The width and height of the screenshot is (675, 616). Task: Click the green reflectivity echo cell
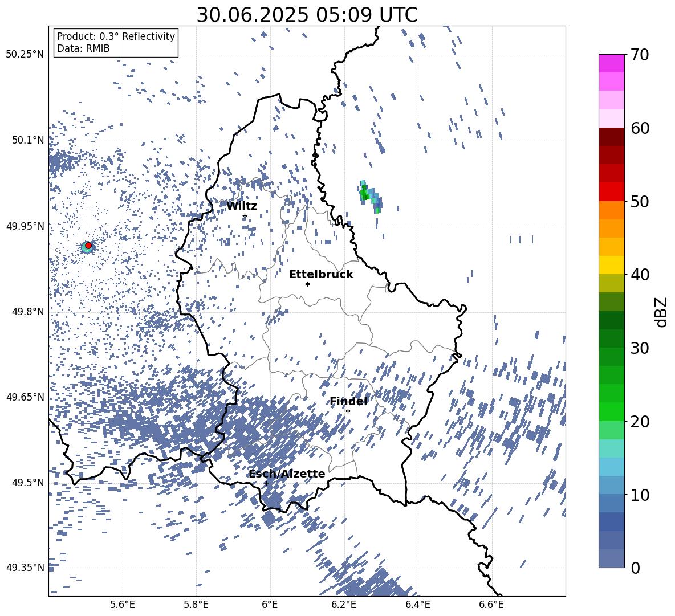click(371, 196)
